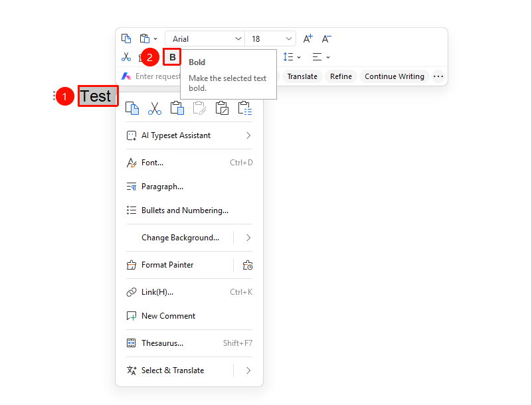
Task: Open the Font... dialog from the menu
Action: 189,163
